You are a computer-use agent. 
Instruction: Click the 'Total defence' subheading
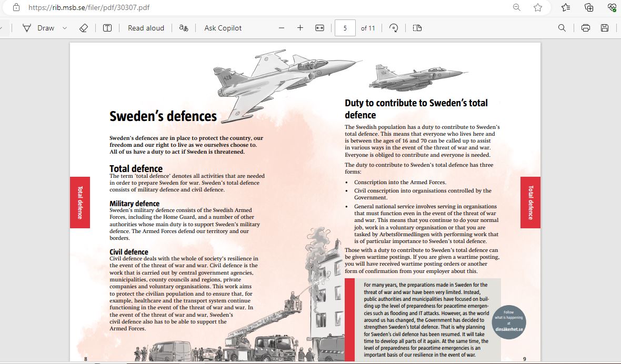136,168
